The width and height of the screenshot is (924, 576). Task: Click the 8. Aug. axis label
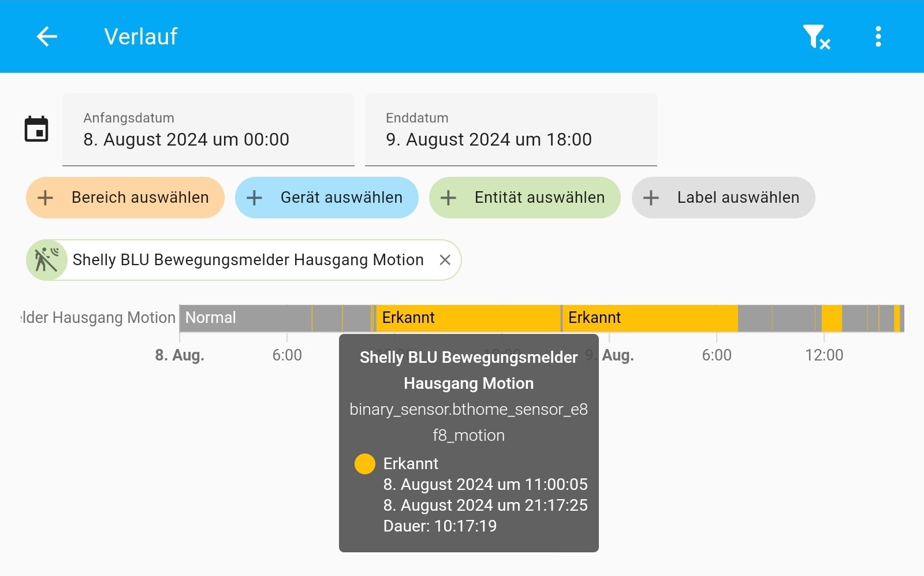(180, 355)
